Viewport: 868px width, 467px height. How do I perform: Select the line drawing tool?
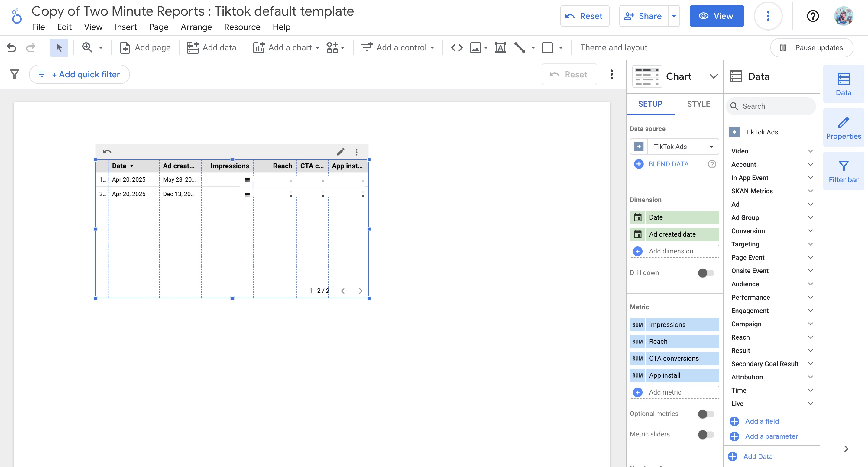[x=520, y=48]
